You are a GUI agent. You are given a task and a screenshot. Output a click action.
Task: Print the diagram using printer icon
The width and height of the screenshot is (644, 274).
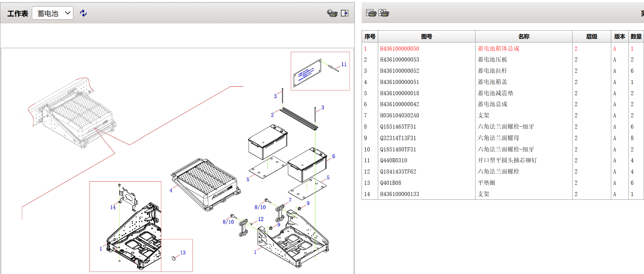coord(332,13)
